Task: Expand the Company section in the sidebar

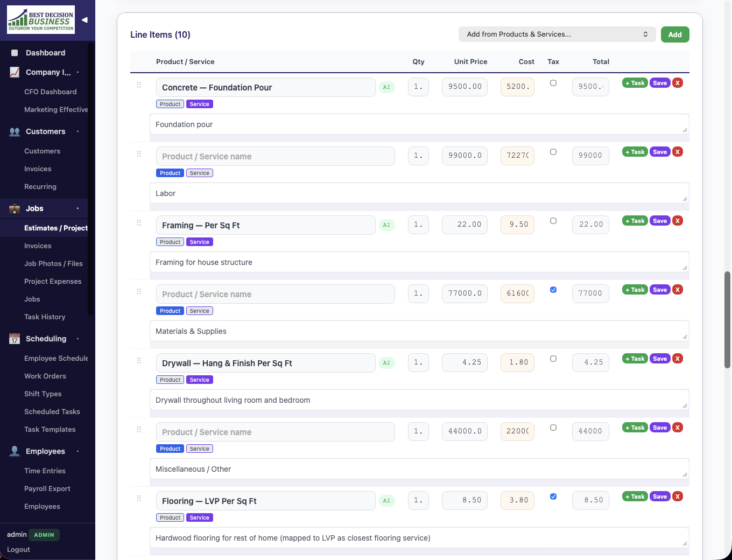Action: click(x=77, y=72)
